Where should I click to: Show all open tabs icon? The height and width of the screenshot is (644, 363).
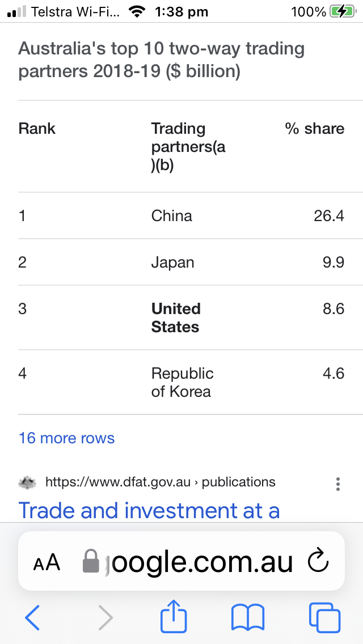[325, 617]
